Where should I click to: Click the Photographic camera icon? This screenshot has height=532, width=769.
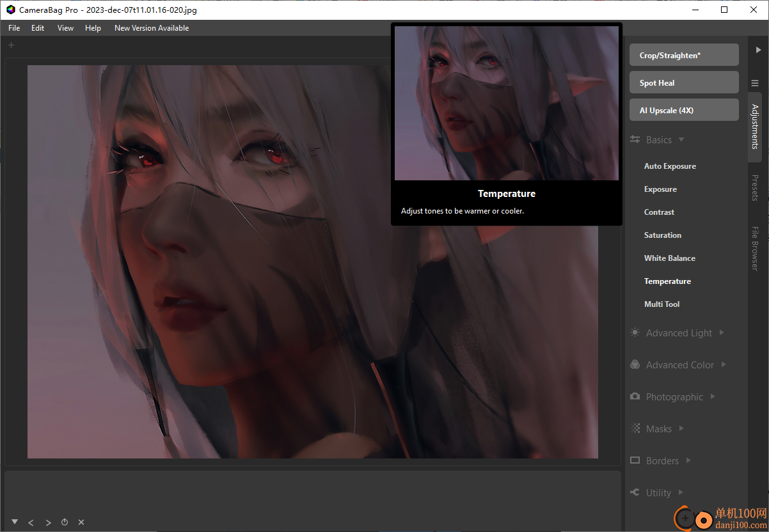click(635, 396)
